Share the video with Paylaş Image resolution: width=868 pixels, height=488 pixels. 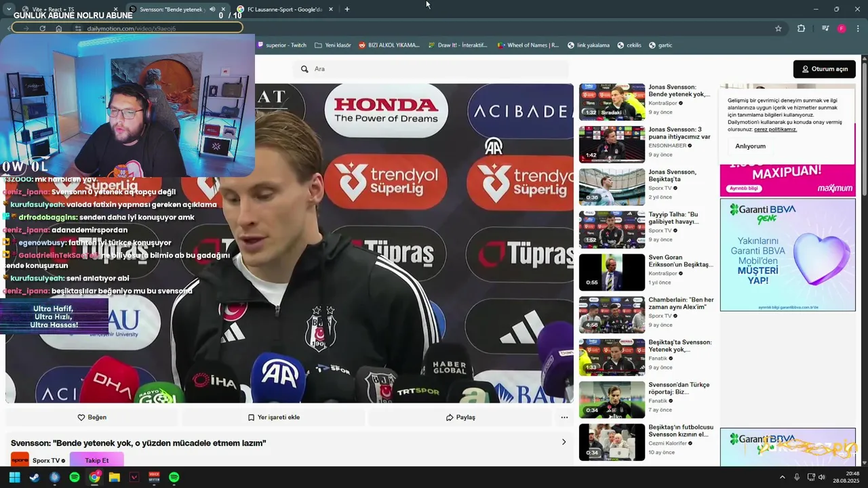[x=460, y=418]
